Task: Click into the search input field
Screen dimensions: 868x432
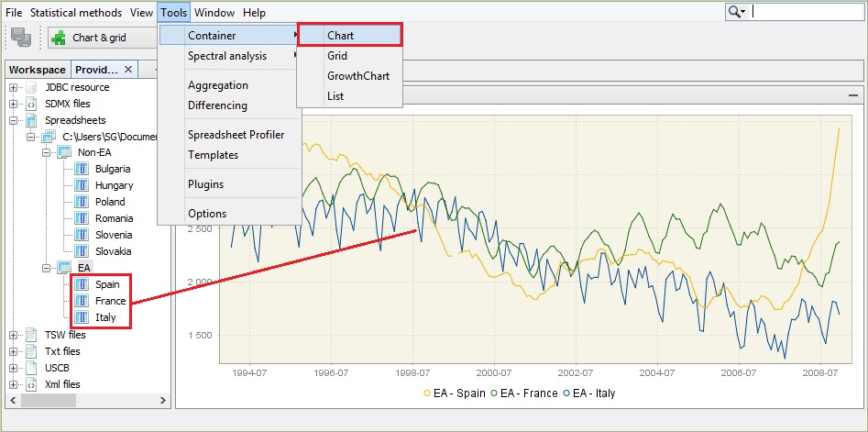Action: (x=807, y=12)
